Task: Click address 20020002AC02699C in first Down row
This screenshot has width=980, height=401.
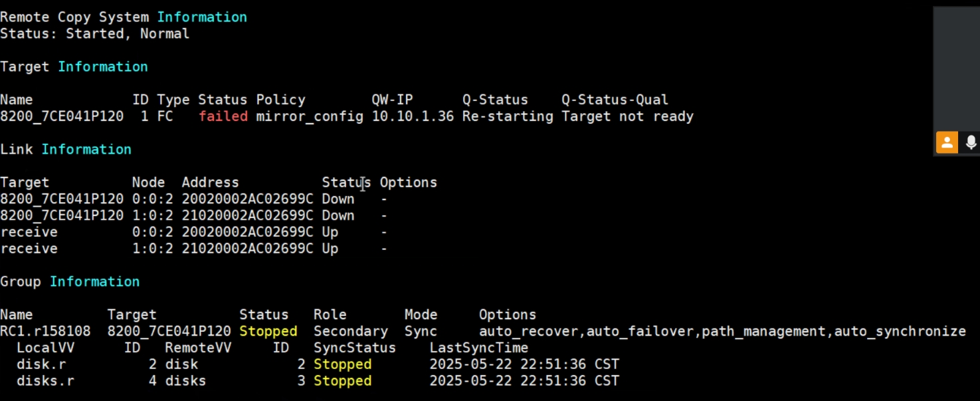Action: pos(247,199)
